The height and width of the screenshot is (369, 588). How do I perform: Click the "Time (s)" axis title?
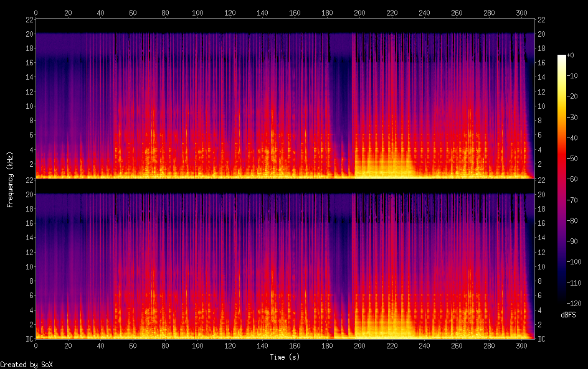click(x=285, y=357)
